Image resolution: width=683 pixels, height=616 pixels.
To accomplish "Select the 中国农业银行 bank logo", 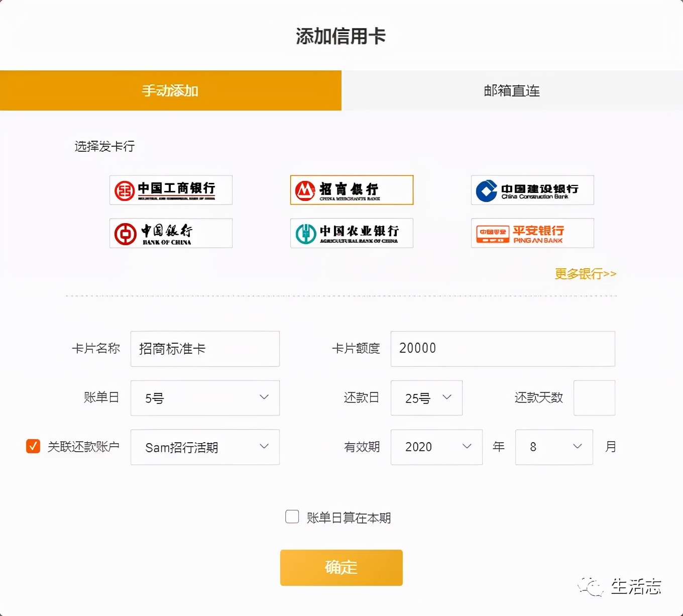I will click(x=351, y=233).
